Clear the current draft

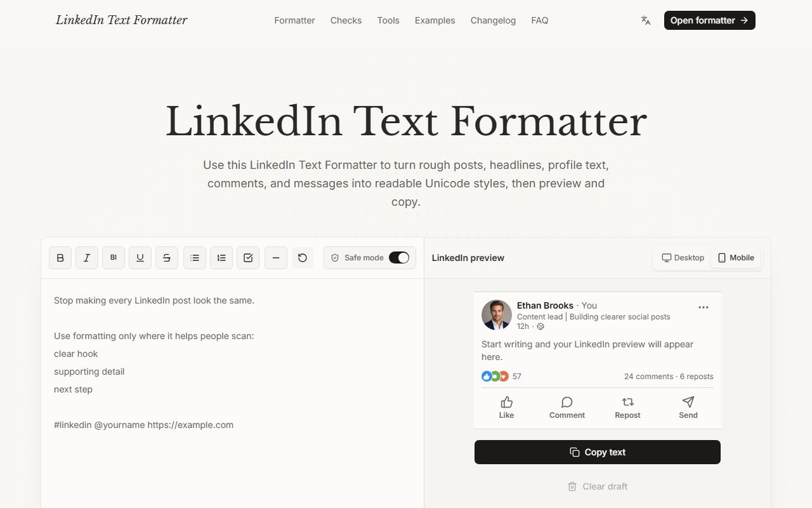pos(598,486)
